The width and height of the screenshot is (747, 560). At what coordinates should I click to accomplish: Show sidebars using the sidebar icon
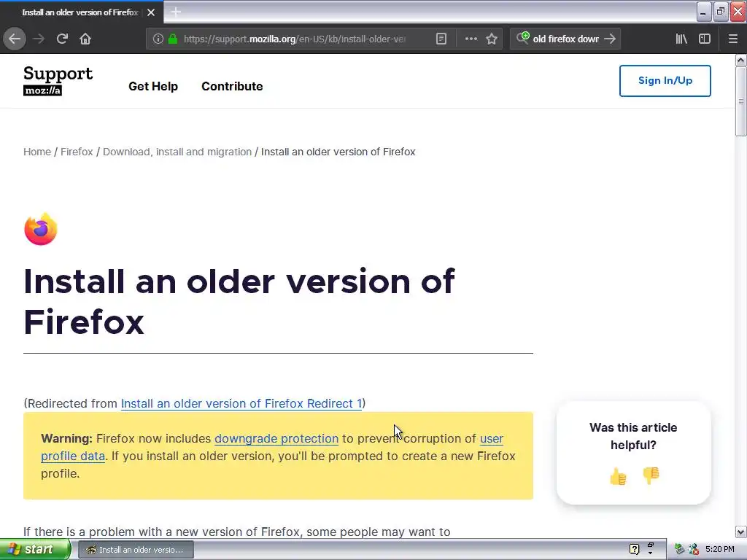(705, 39)
